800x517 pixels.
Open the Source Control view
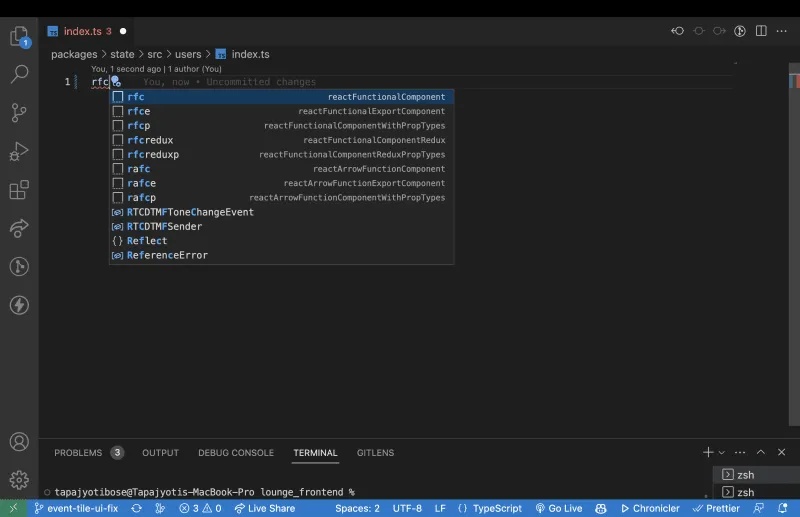point(19,113)
